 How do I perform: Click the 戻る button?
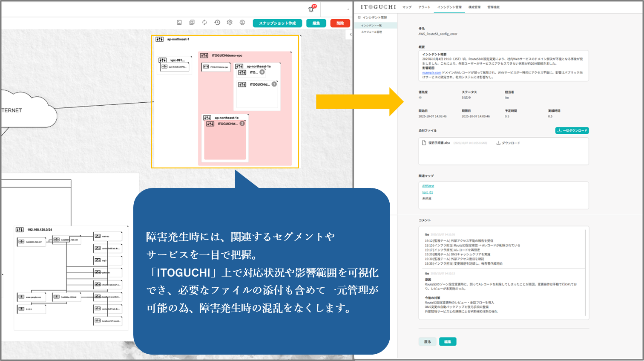(x=428, y=342)
